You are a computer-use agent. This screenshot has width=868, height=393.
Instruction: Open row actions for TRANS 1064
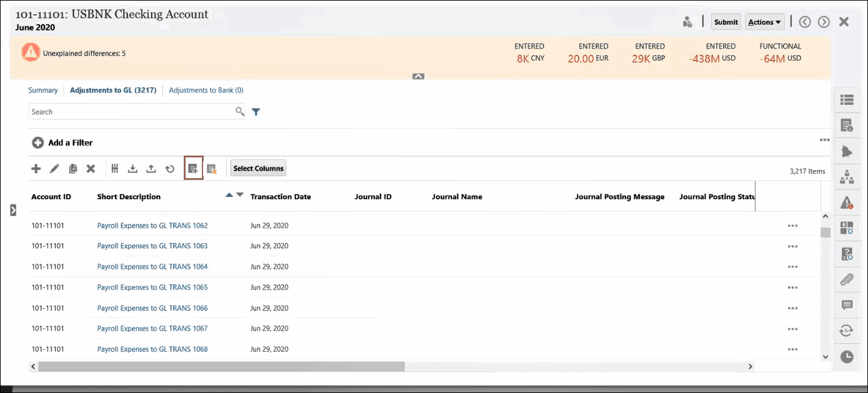pos(792,267)
